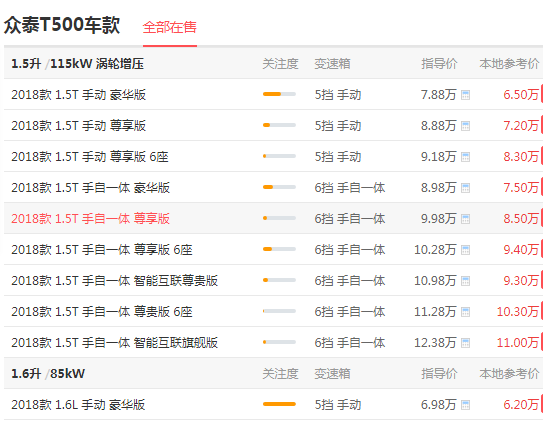This screenshot has height=426, width=543.
Task: Open calculator icon beside 9.18万 price
Action: point(465,157)
